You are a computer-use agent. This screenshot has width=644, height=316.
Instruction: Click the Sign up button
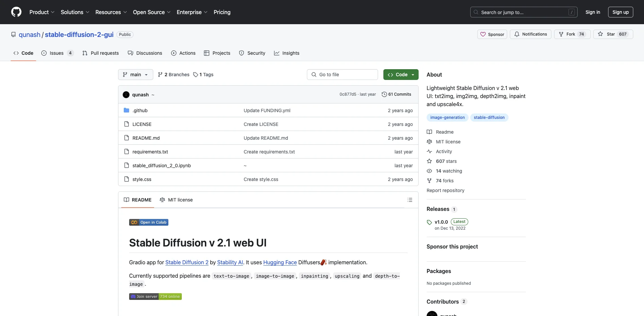621,12
